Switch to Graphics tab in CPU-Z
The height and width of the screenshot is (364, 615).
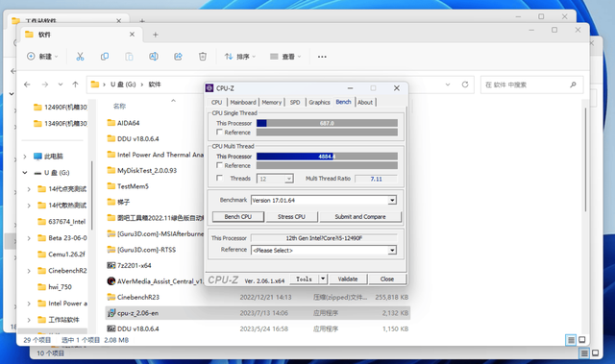(319, 102)
